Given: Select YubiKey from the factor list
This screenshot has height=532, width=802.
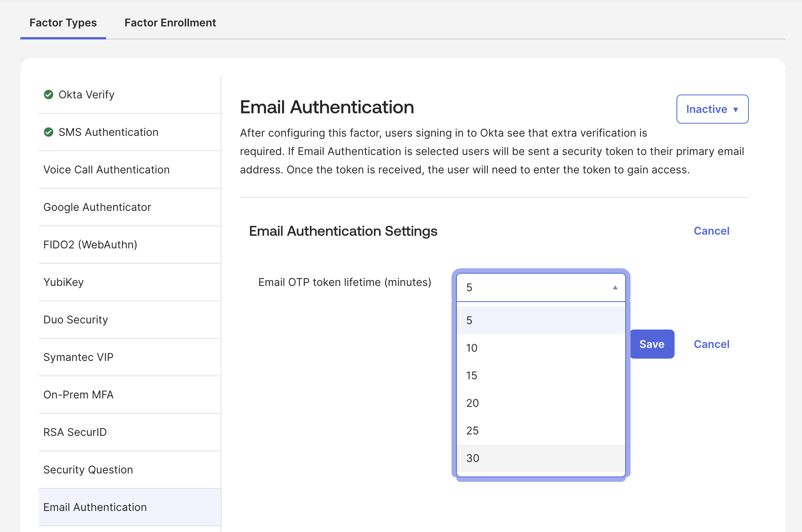Looking at the screenshot, I should 64,282.
